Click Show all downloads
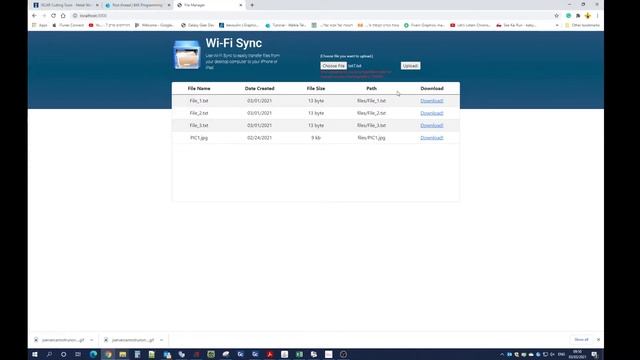The height and width of the screenshot is (360, 640). (x=581, y=340)
